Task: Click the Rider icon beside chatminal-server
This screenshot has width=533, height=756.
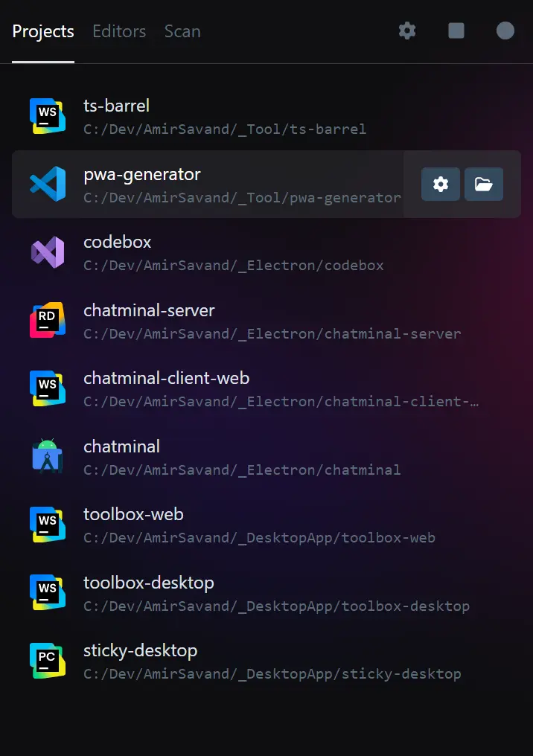Action: point(48,320)
